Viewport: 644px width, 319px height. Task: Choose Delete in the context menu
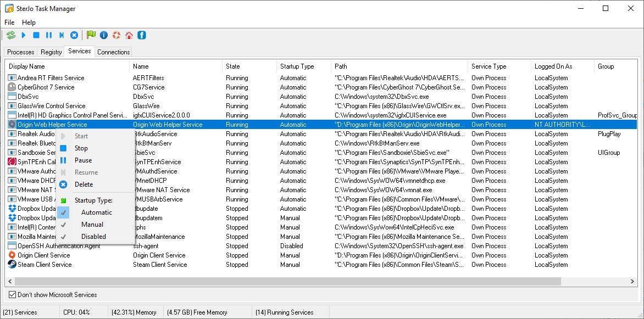[84, 184]
